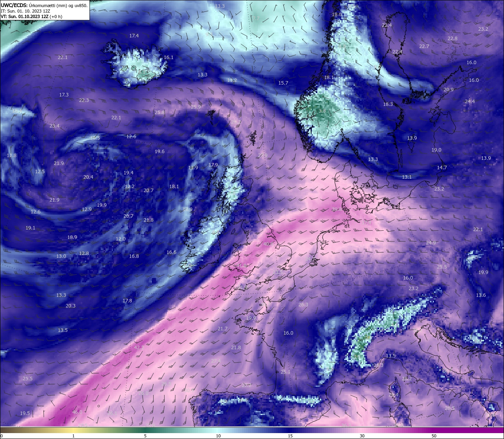The image size is (504, 439).
Task: Click the 24.9 map value
Action: [x=431, y=243]
